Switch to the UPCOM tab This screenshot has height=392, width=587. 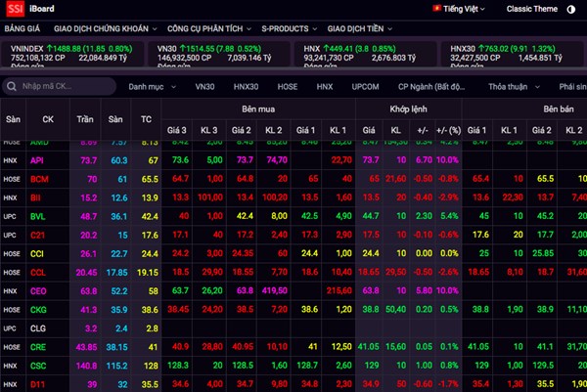click(x=365, y=87)
